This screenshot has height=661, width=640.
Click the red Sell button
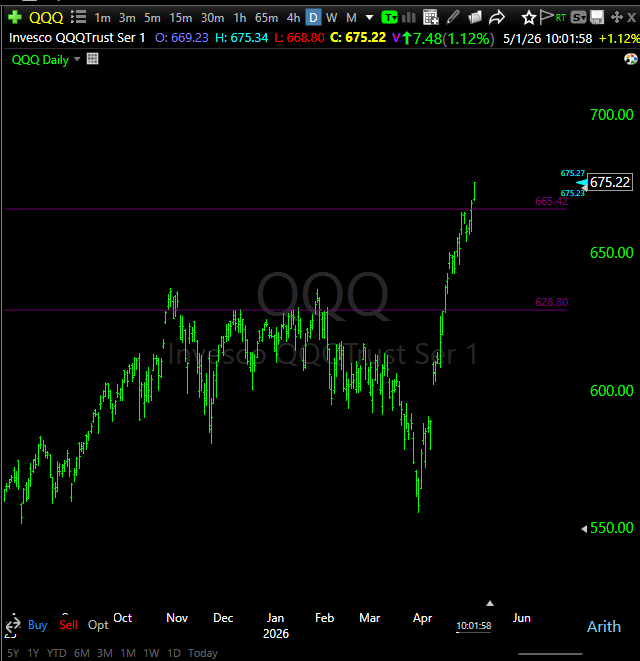[x=68, y=625]
